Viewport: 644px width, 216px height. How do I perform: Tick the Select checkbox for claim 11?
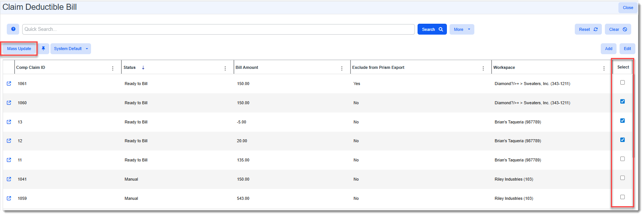(x=622, y=159)
